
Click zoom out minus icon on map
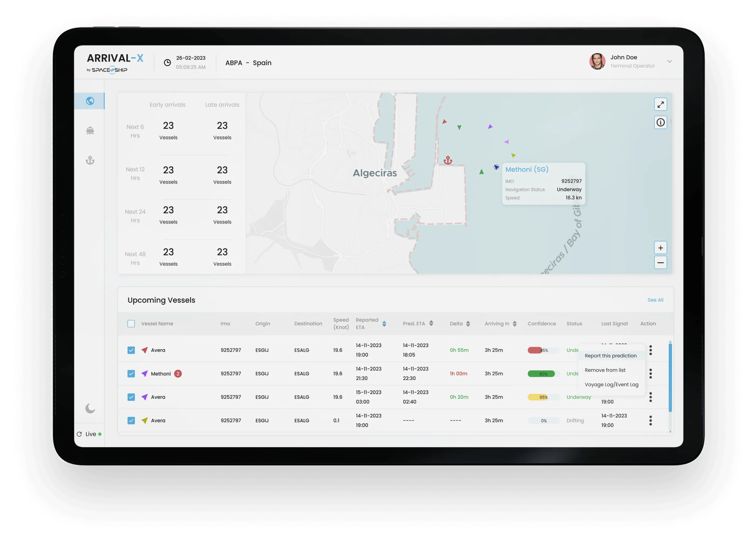coord(660,263)
